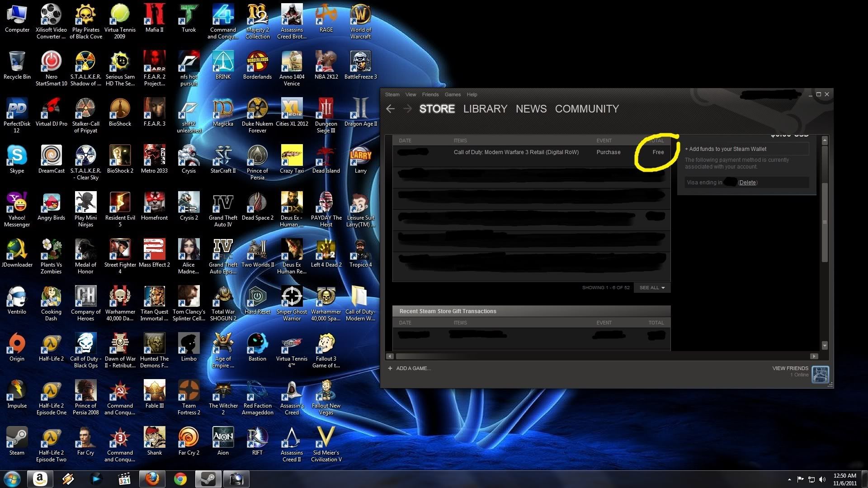Click the vertical scrollbar down arrow in Steam
Viewport: 868px width, 488px height.
pos(825,346)
